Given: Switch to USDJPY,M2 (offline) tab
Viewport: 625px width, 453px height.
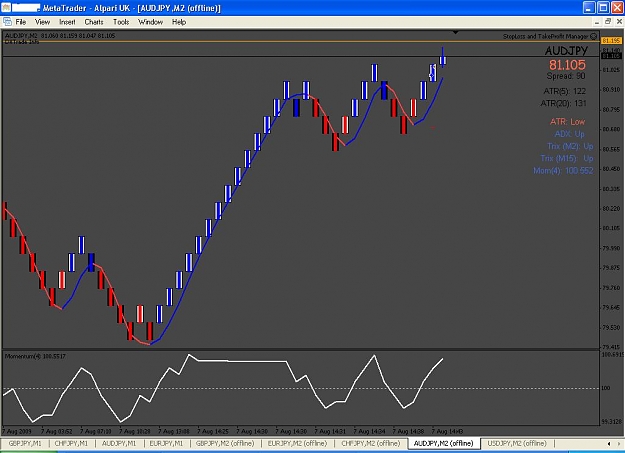Looking at the screenshot, I should click(517, 443).
